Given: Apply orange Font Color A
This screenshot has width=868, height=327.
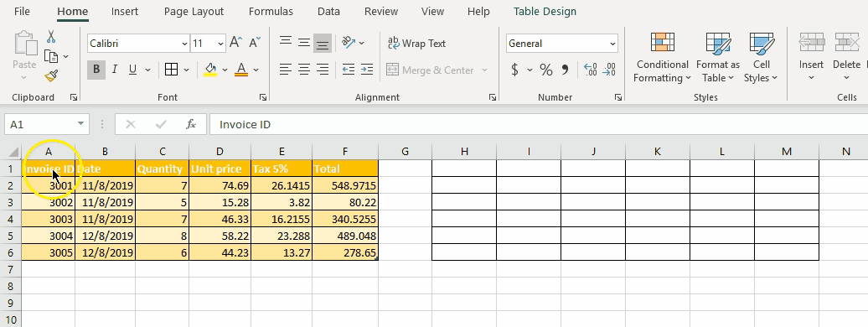Looking at the screenshot, I should coord(240,70).
